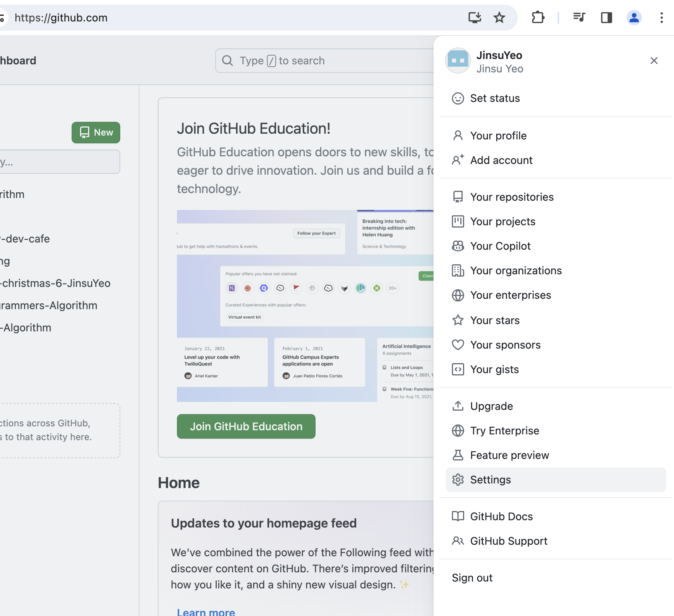Click the add-person icon beside Add account

[x=458, y=160]
